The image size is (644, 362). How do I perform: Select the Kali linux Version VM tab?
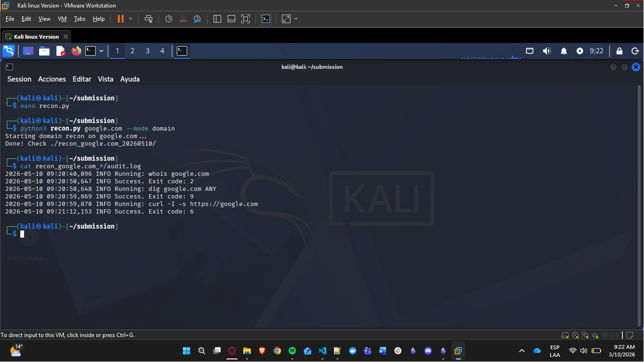pyautogui.click(x=36, y=37)
